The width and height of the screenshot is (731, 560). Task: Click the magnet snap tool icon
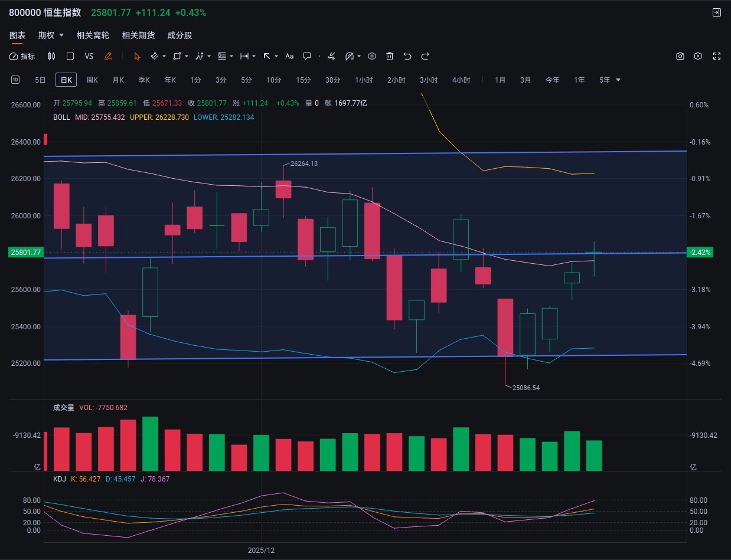click(350, 56)
